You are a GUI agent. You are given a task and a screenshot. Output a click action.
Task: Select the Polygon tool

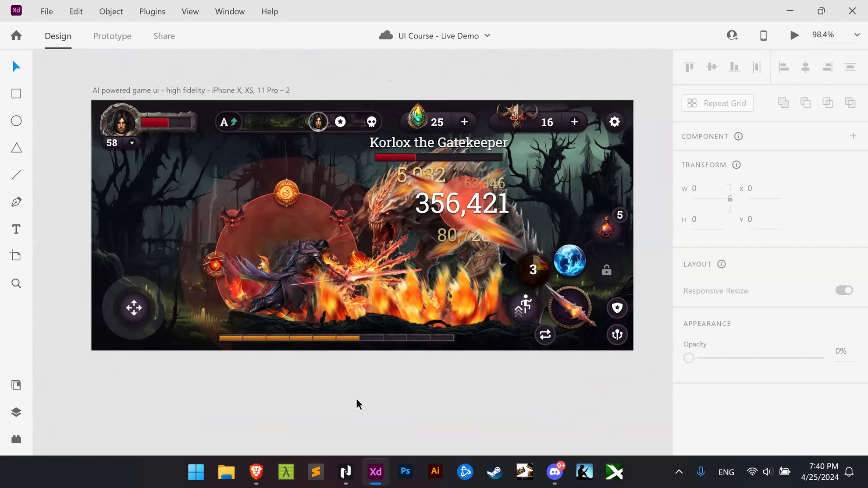pyautogui.click(x=16, y=148)
